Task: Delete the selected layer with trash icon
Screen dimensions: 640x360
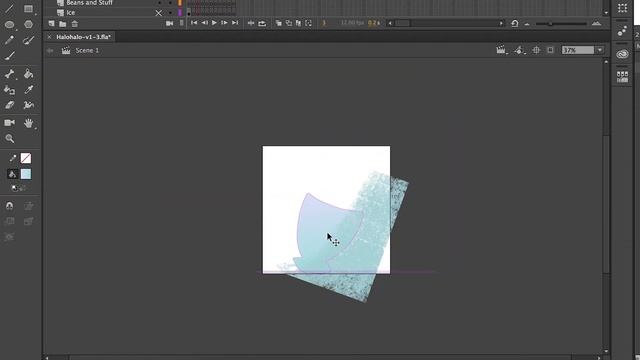Action: [75, 24]
